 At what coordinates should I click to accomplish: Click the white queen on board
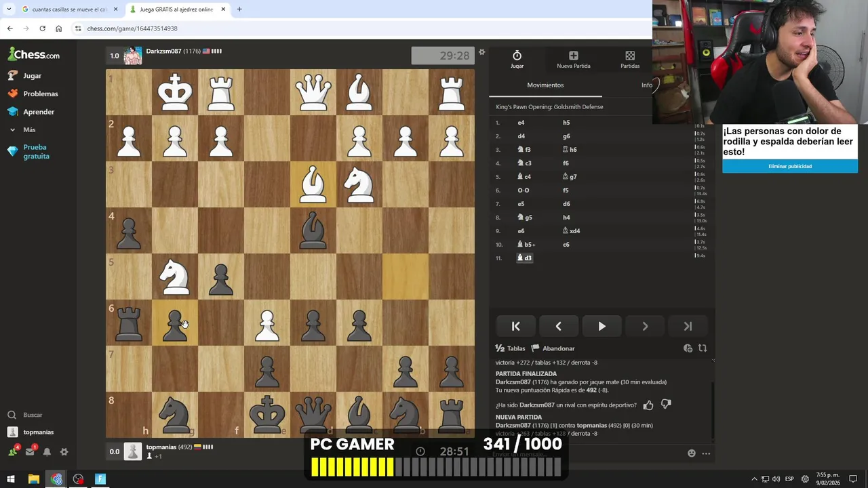click(313, 92)
